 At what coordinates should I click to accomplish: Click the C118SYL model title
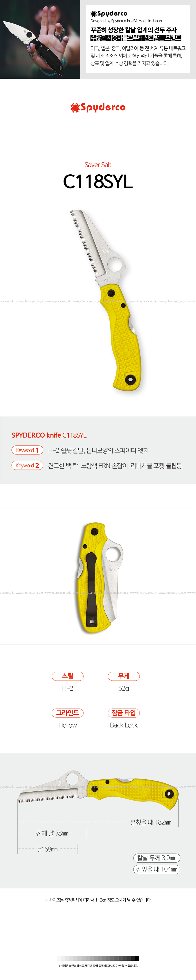click(x=98, y=182)
